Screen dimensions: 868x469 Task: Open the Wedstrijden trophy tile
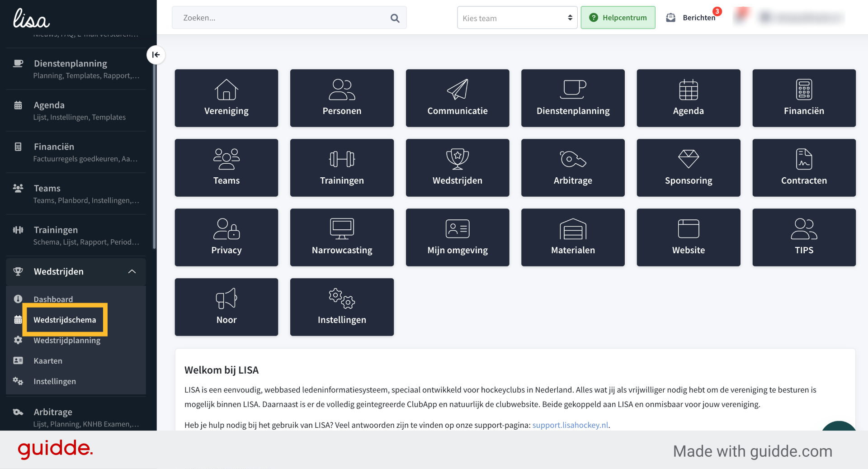[x=458, y=167]
